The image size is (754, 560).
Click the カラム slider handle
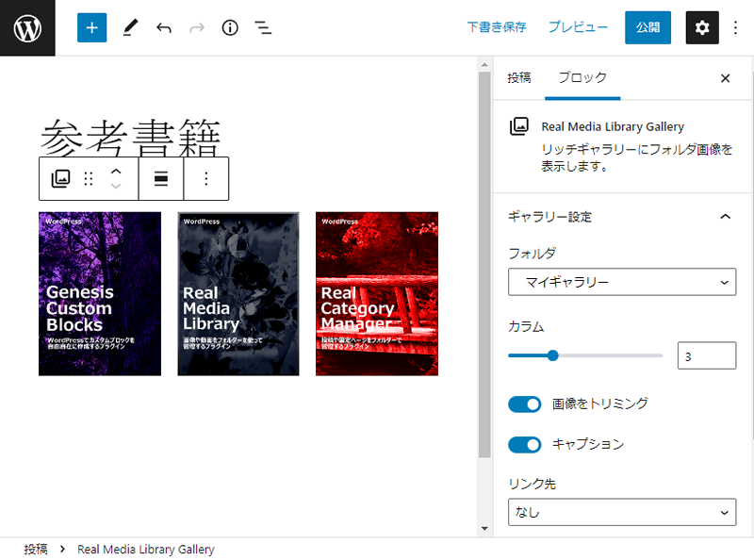pyautogui.click(x=553, y=355)
